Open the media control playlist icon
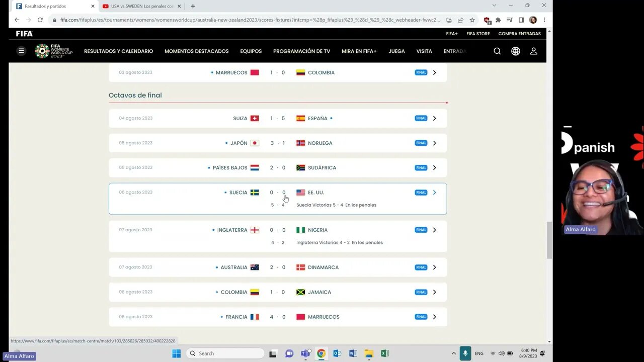The image size is (644, 362). (x=510, y=20)
